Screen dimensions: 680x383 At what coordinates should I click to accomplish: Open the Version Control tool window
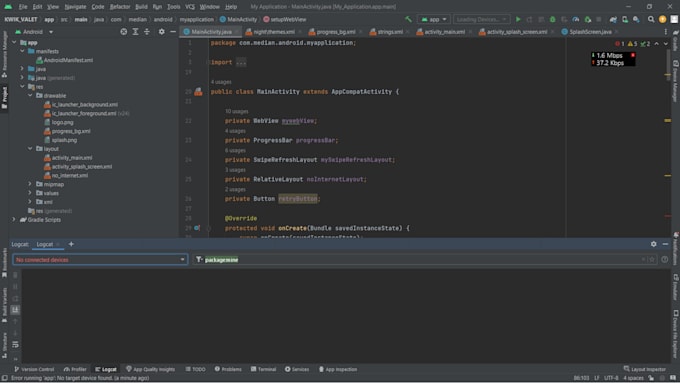[34, 369]
